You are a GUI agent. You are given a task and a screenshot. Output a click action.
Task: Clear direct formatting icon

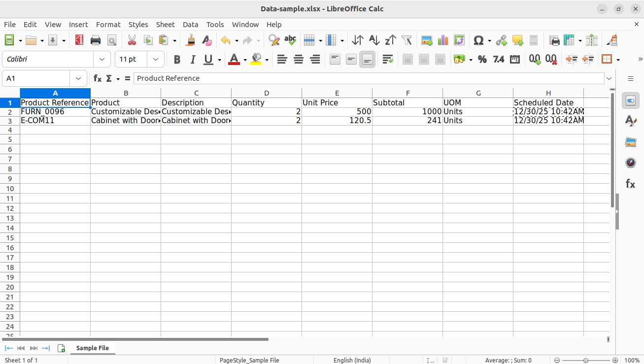[x=207, y=40]
